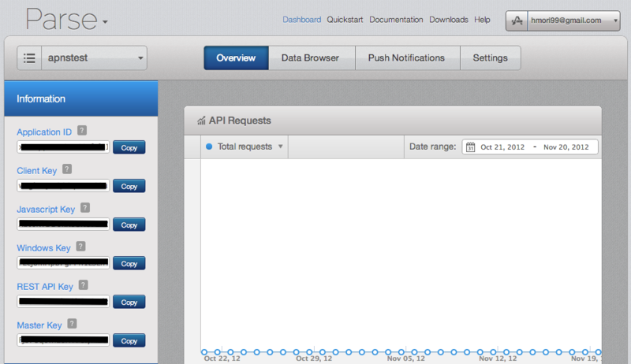Select the Information sidebar header
Image resolution: width=631 pixels, height=364 pixels.
click(x=81, y=98)
